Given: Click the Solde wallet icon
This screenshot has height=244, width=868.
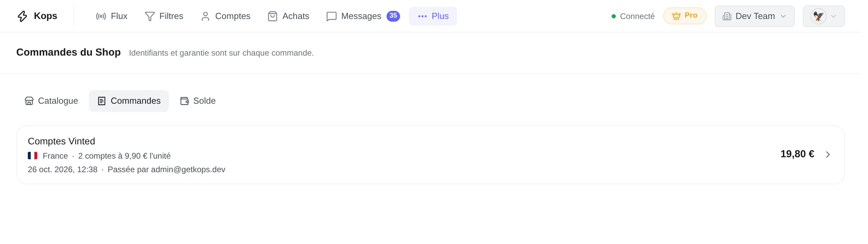Looking at the screenshot, I should click(x=184, y=101).
